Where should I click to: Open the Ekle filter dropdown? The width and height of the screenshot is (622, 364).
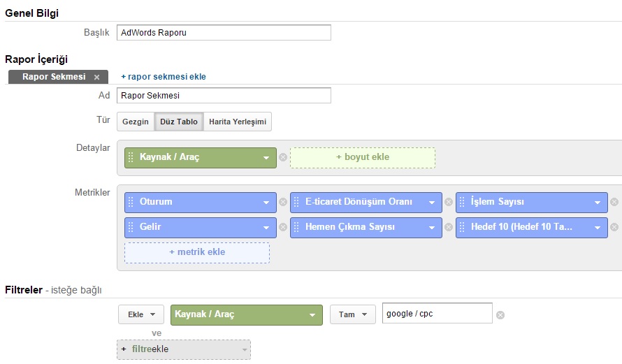[141, 315]
